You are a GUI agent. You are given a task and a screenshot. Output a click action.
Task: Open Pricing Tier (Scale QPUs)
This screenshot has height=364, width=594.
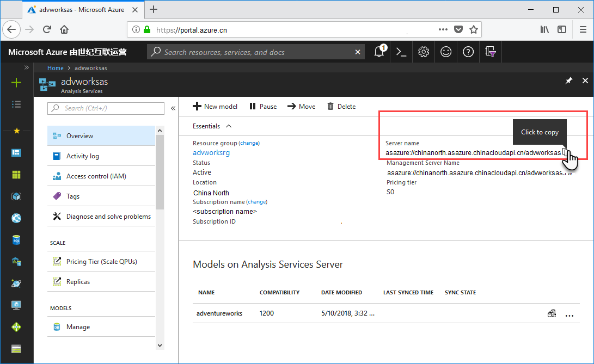101,261
